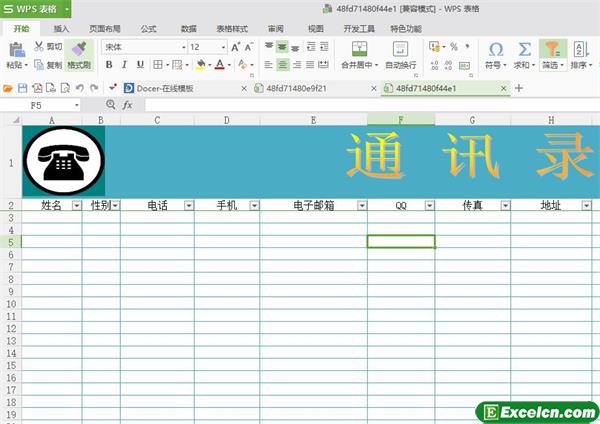The image size is (600, 424).
Task: Click the Sum sigma icon
Action: coord(525,49)
